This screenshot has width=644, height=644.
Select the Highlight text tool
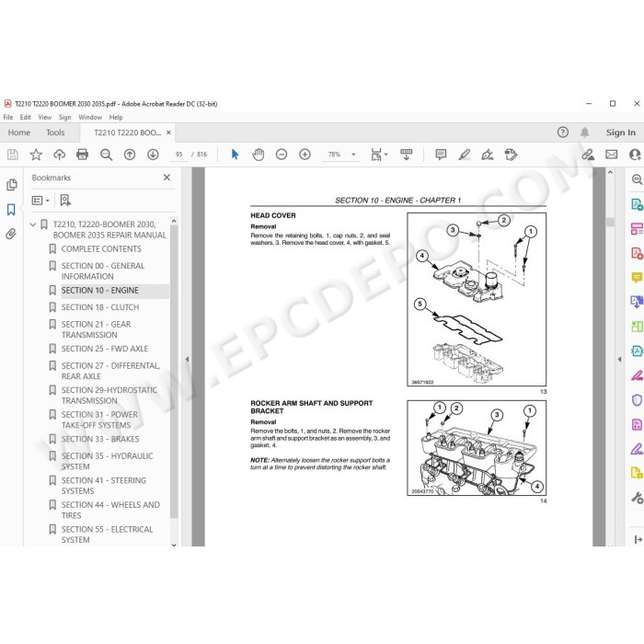tap(464, 155)
